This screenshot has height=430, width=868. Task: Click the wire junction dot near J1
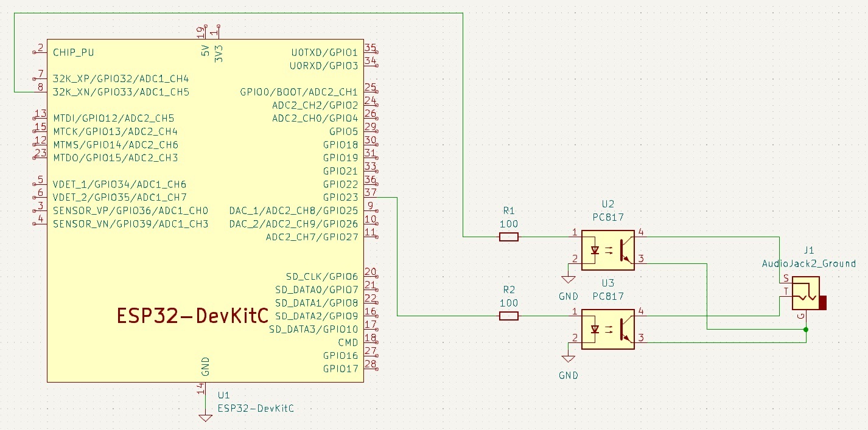[x=806, y=330]
